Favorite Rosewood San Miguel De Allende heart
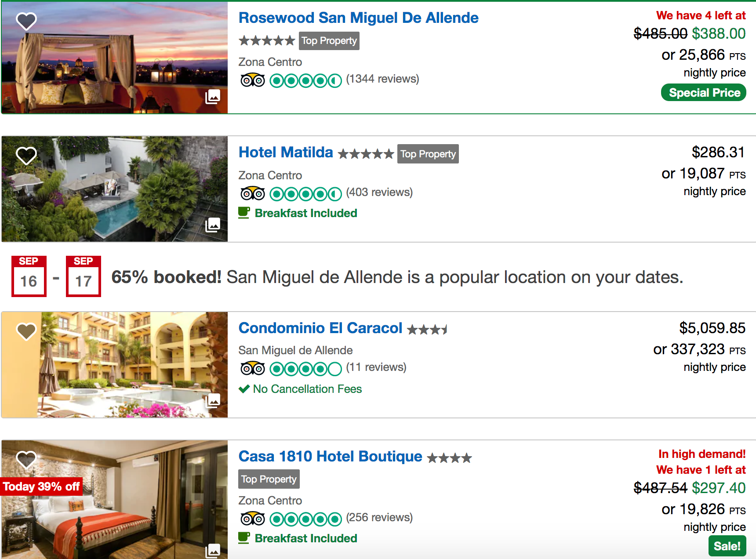 click(26, 21)
